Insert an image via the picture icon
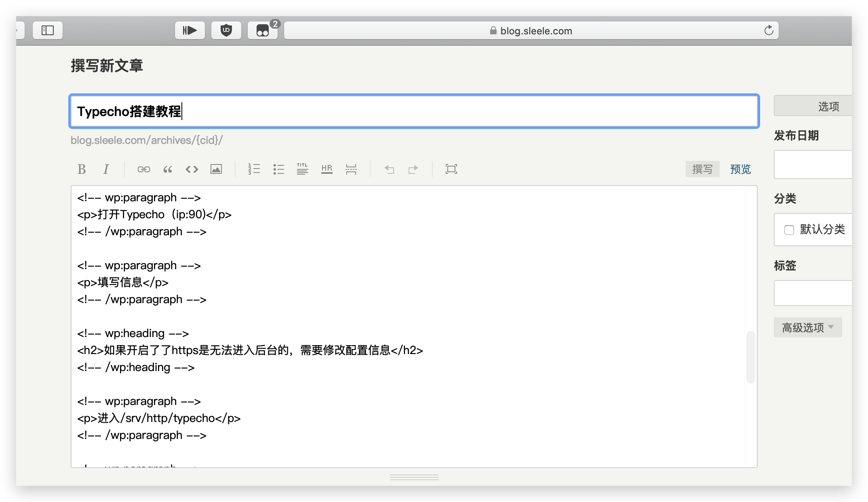The height and width of the screenshot is (502, 868). click(216, 169)
